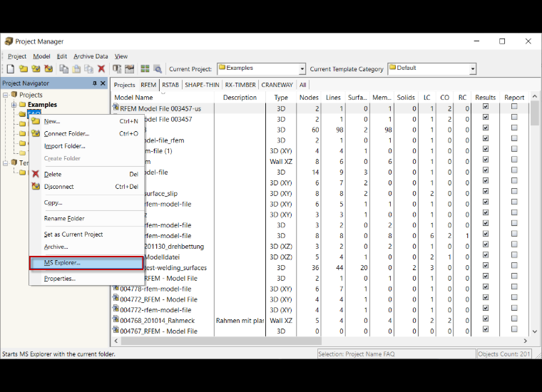The image size is (542, 392).
Task: Open the Project menu
Action: 17,56
